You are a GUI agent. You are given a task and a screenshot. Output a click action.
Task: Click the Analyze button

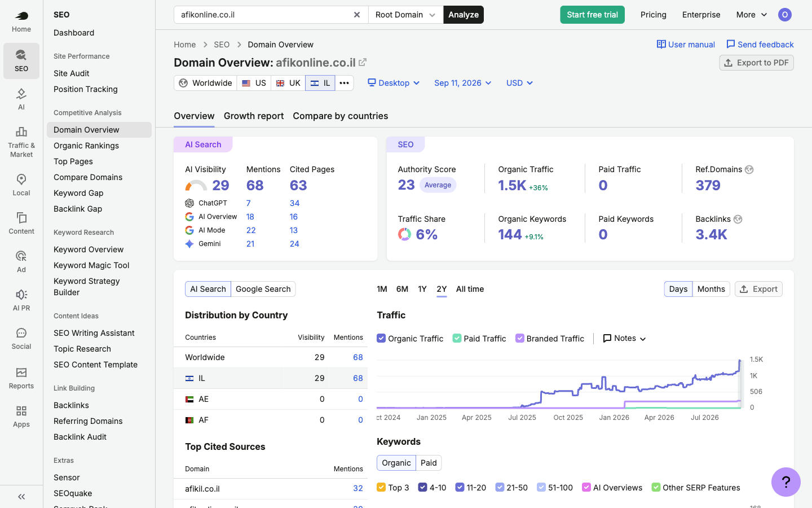pos(464,15)
